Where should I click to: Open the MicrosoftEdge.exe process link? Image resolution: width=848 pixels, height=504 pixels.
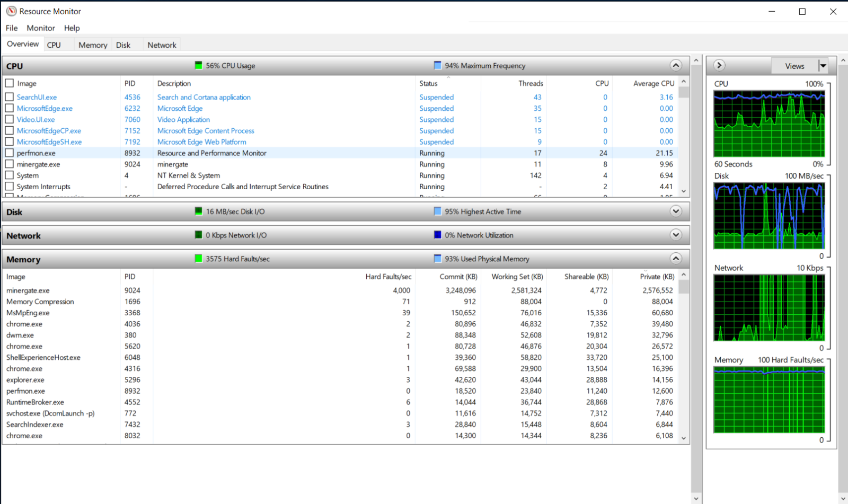click(x=46, y=108)
